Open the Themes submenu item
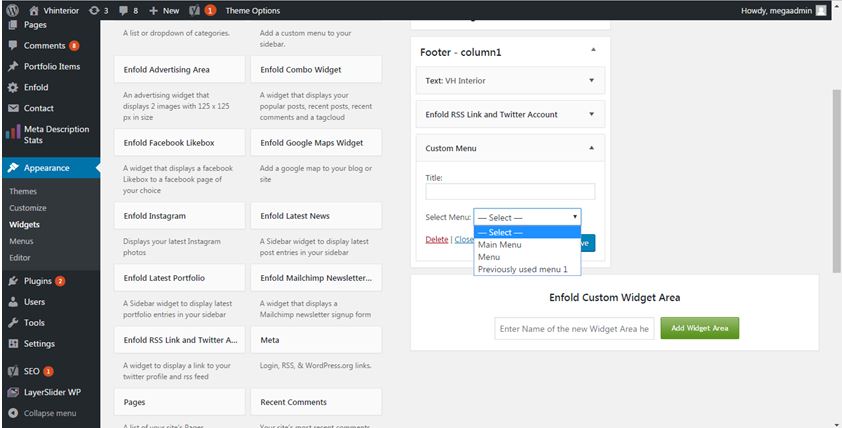The height and width of the screenshot is (428, 842). (23, 191)
